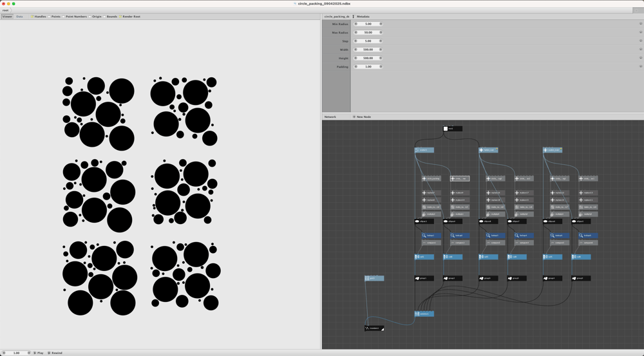Click the Min Radius field showing 5.00
Image resolution: width=644 pixels, height=356 pixels.
click(368, 24)
